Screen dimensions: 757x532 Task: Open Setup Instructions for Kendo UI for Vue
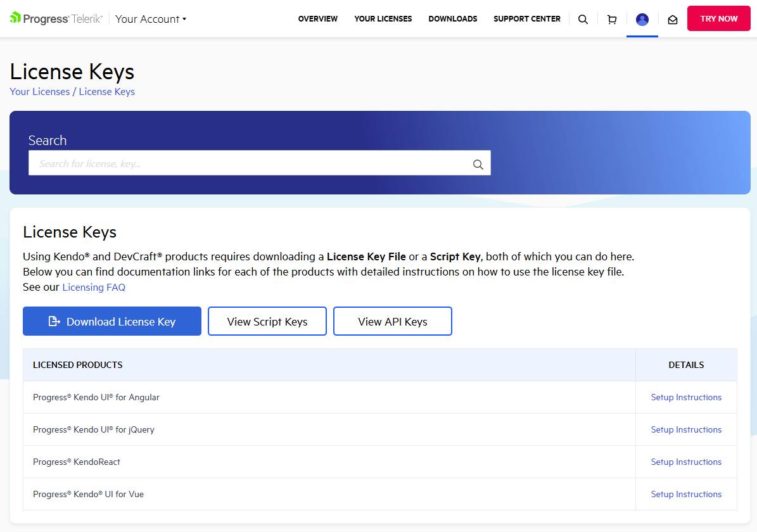pos(686,495)
